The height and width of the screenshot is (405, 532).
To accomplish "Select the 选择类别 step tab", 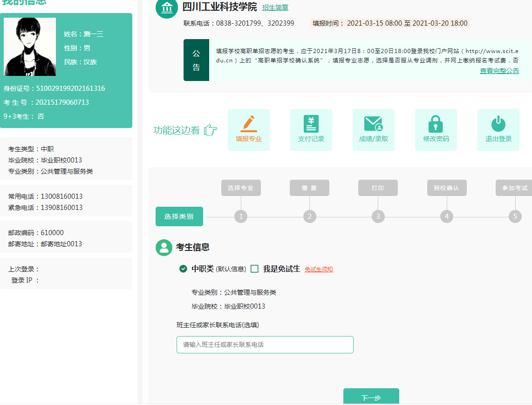I will tap(179, 216).
